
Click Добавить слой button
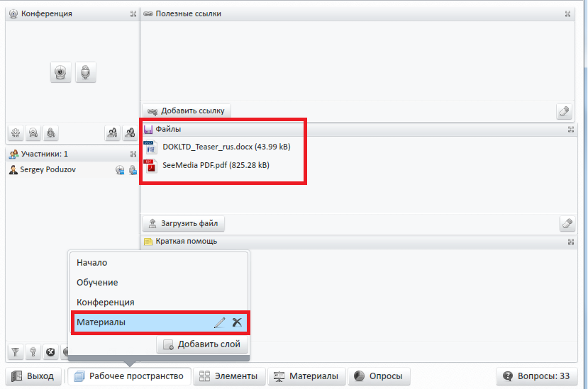pyautogui.click(x=202, y=344)
